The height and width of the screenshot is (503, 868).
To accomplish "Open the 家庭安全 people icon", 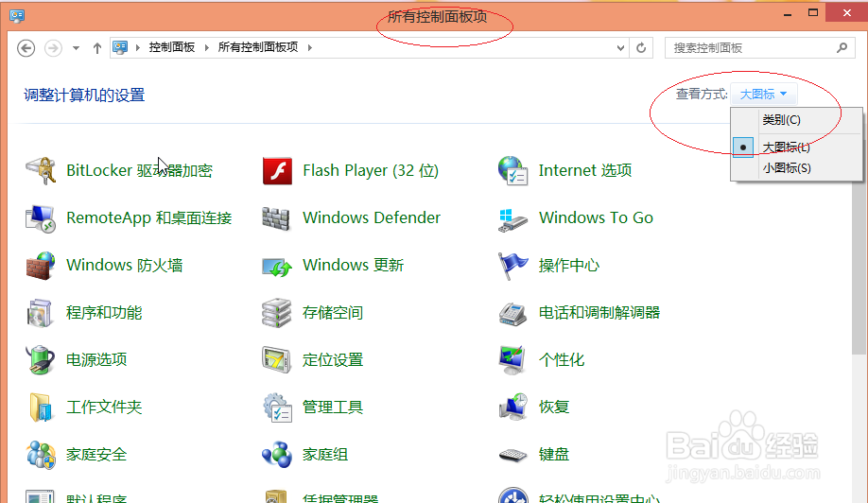I will 41,455.
